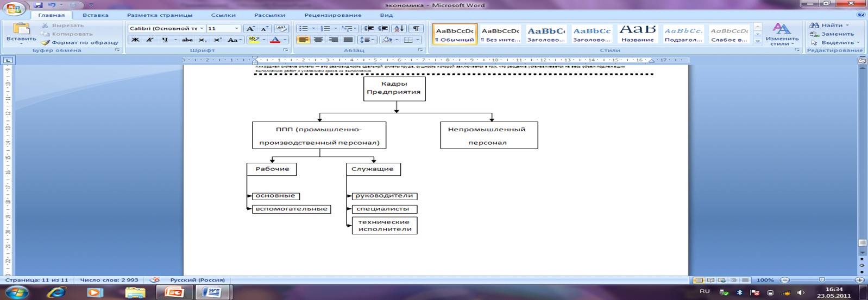This screenshot has height=300, width=868.
Task: Click the clear formatting icon
Action: coord(281,28)
